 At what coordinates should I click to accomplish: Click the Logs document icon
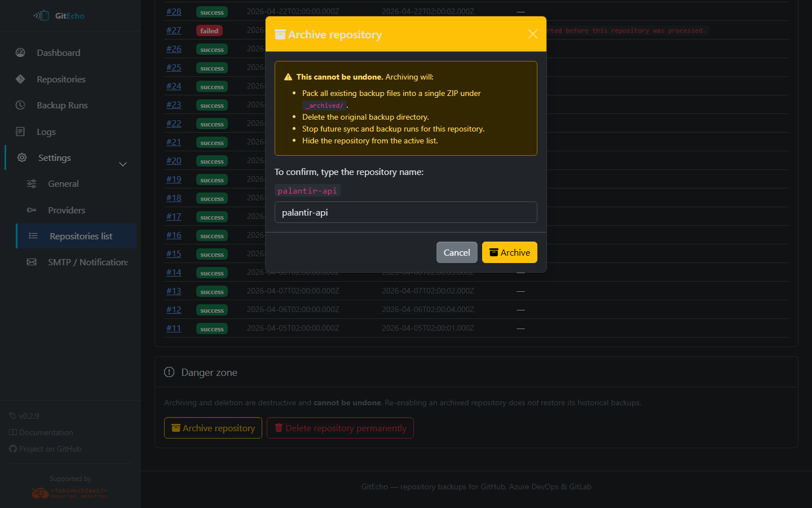20,132
